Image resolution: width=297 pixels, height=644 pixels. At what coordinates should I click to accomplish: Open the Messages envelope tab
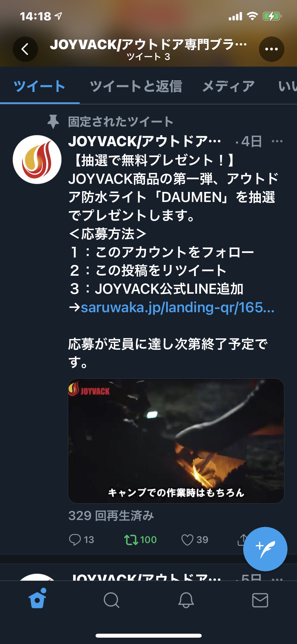[260, 600]
